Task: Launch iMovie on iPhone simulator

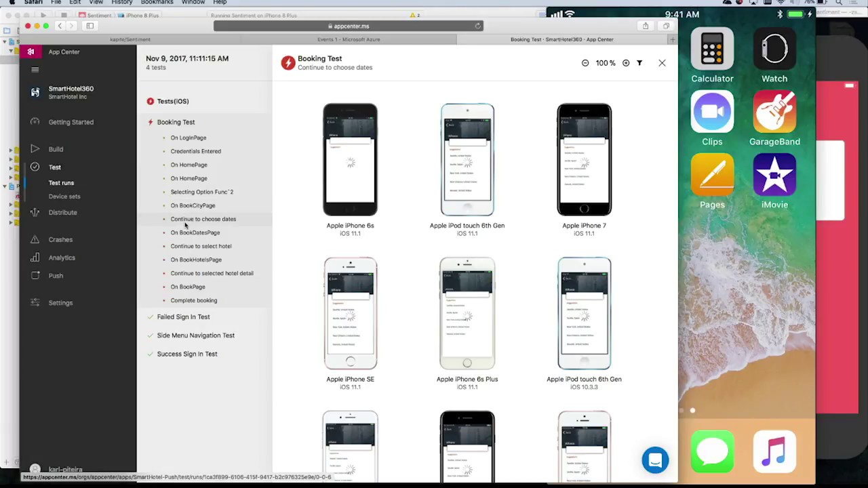Action: 774,174
